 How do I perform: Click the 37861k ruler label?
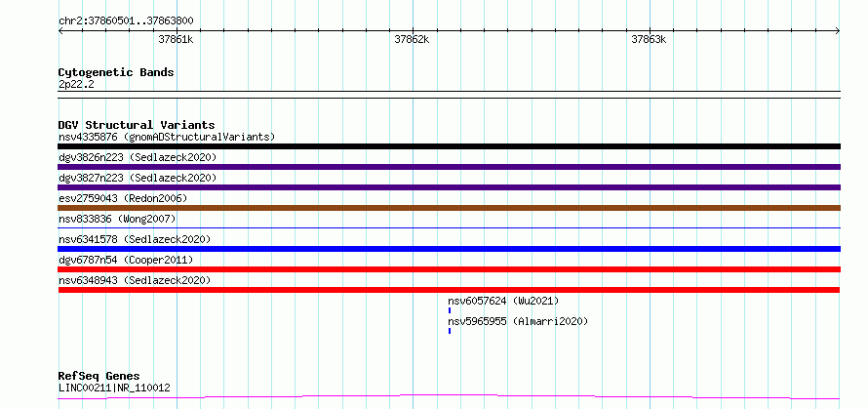[176, 39]
